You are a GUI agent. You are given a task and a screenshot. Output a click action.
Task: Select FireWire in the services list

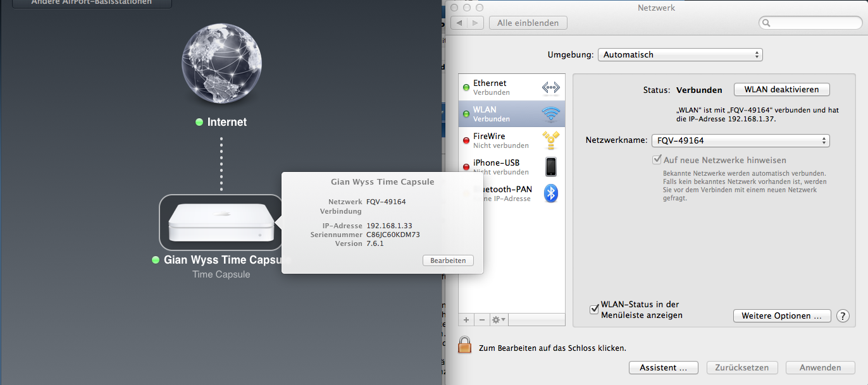pos(512,140)
